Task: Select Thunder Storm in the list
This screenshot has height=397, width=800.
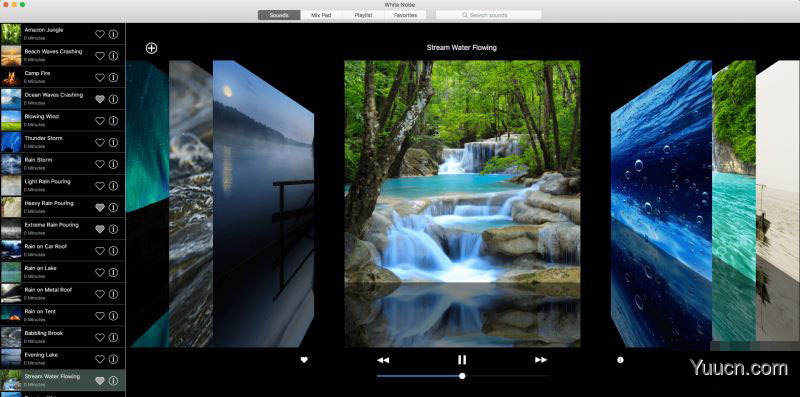Action: click(62, 142)
